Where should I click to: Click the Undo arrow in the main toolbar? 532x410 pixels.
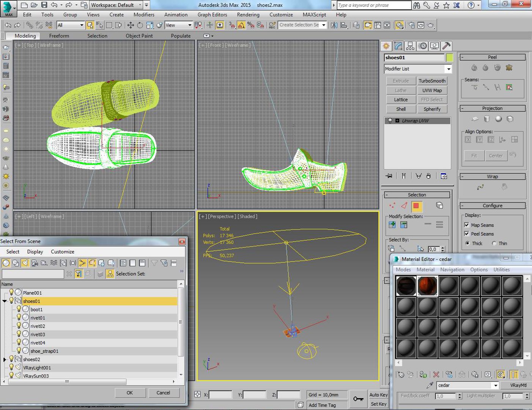8,25
